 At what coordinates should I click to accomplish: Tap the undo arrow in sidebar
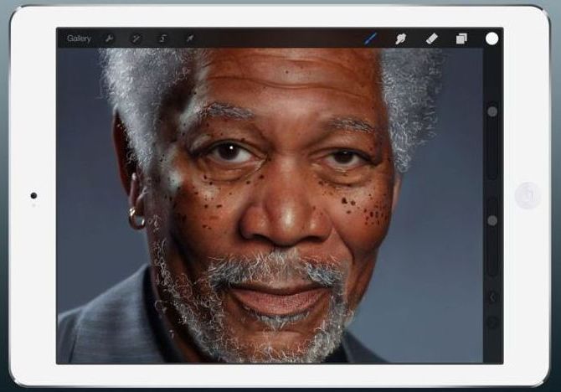(x=492, y=297)
